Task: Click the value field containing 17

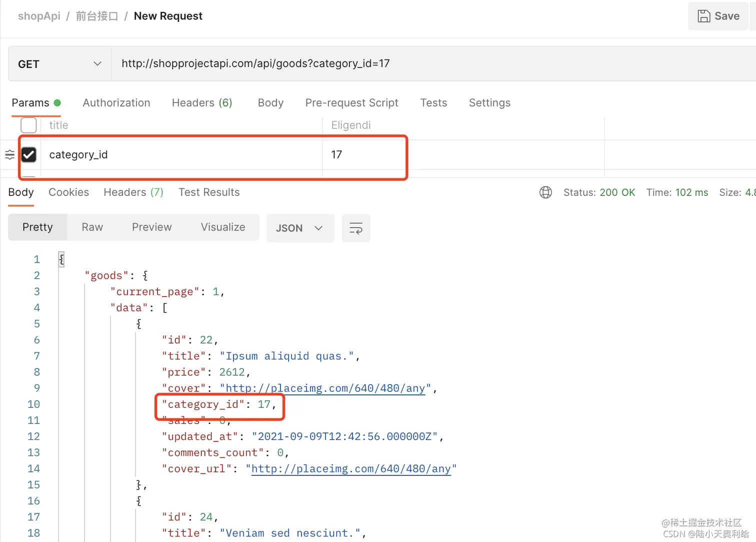Action: (x=463, y=154)
